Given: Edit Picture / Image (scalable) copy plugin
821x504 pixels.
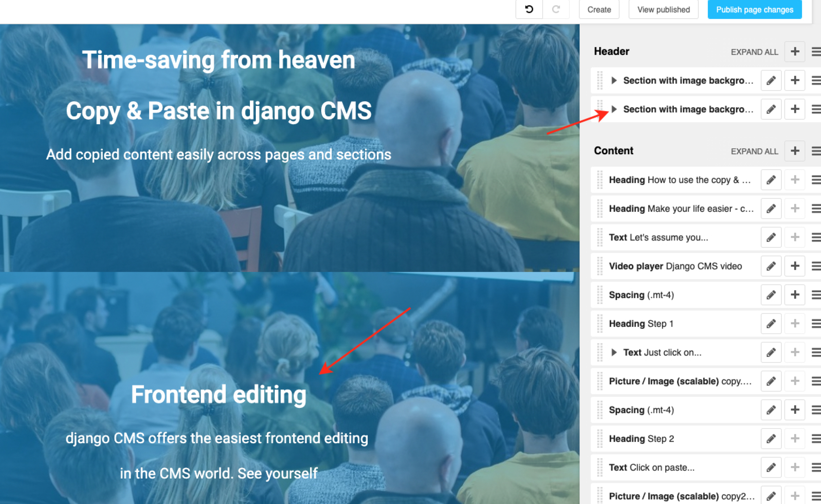Looking at the screenshot, I should click(771, 381).
